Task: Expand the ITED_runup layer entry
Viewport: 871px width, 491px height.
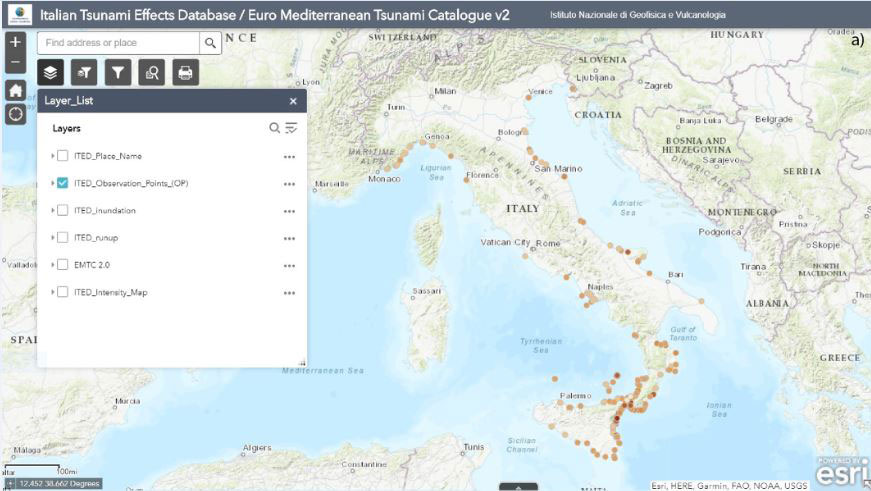Action: (53, 238)
